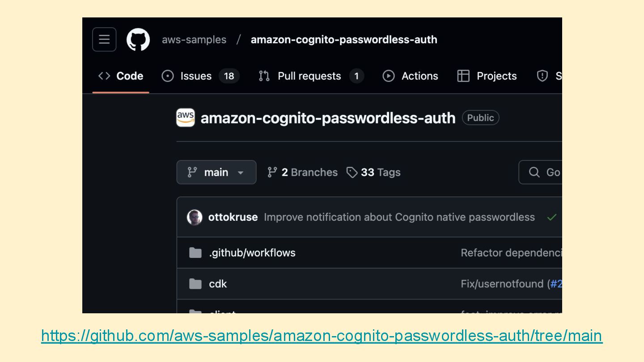Click the amazon-cognito-passwordless-auth breadcrumb link
Viewport: 644px width, 362px height.
coord(344,40)
